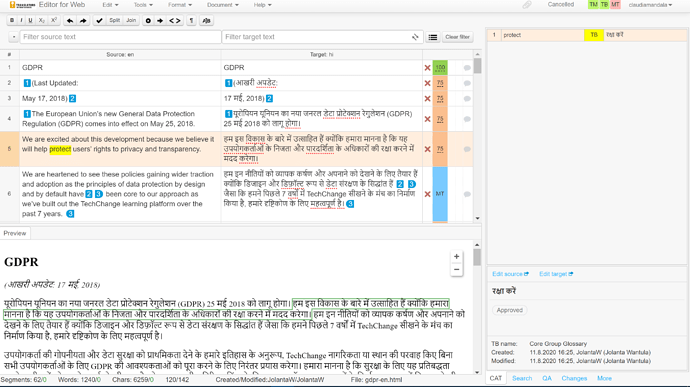This screenshot has width=690, height=387.
Task: Select the 'protect' term base result row
Action: pos(587,35)
